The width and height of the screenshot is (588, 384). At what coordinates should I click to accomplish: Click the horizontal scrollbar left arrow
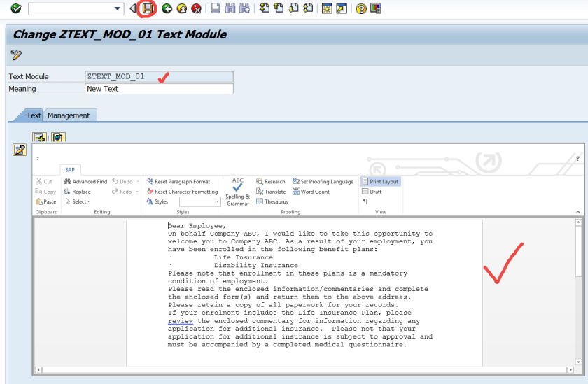point(38,370)
